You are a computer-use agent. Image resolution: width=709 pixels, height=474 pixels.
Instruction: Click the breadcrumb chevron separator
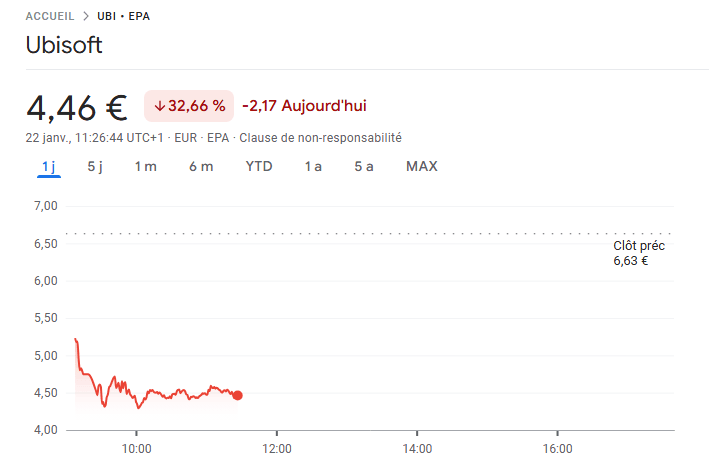(86, 17)
